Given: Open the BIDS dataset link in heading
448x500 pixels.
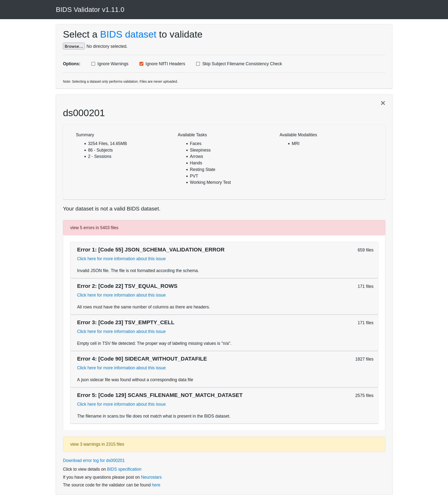Looking at the screenshot, I should [128, 34].
